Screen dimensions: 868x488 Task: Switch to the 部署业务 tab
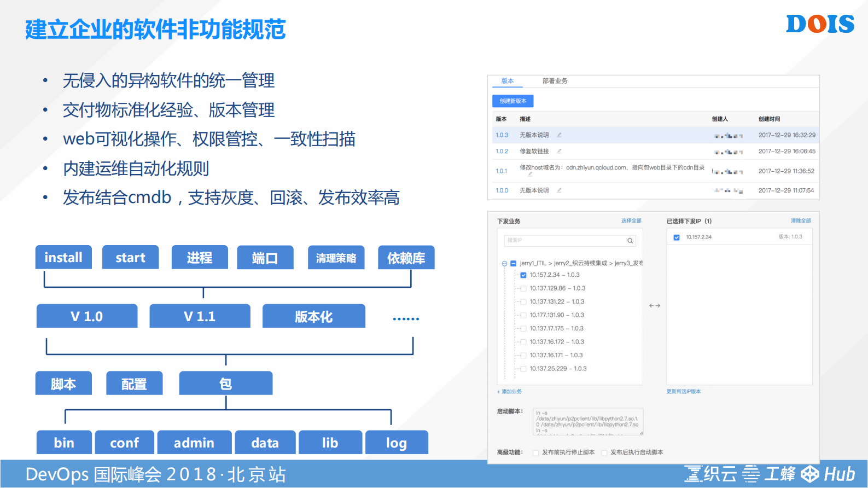click(x=555, y=81)
